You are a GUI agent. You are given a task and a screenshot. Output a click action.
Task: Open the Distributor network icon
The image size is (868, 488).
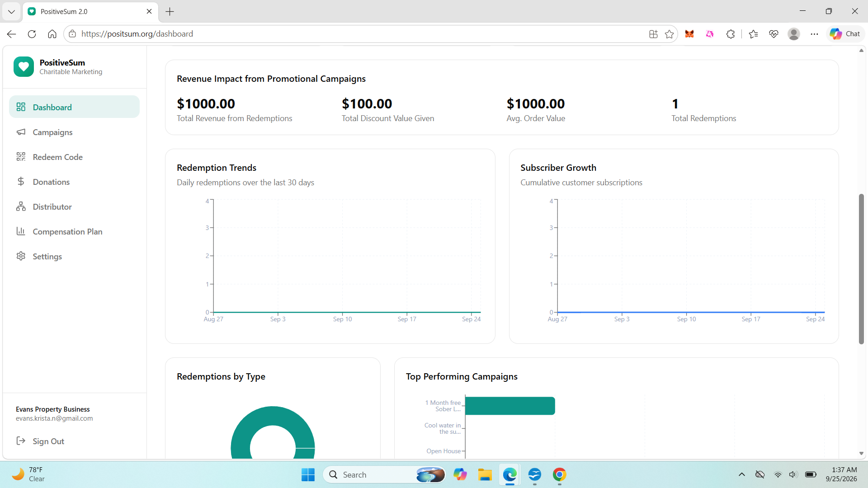pos(21,206)
